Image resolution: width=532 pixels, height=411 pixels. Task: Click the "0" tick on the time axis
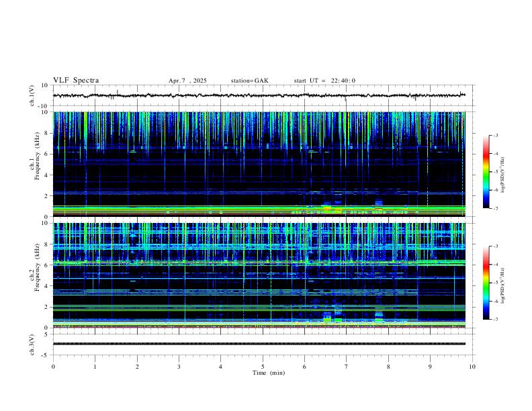(x=53, y=367)
